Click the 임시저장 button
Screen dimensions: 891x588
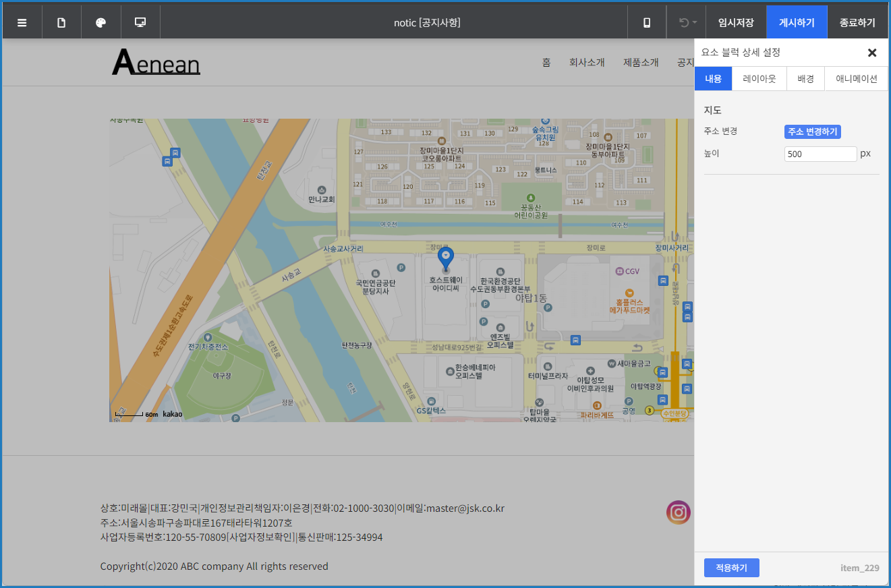(736, 22)
